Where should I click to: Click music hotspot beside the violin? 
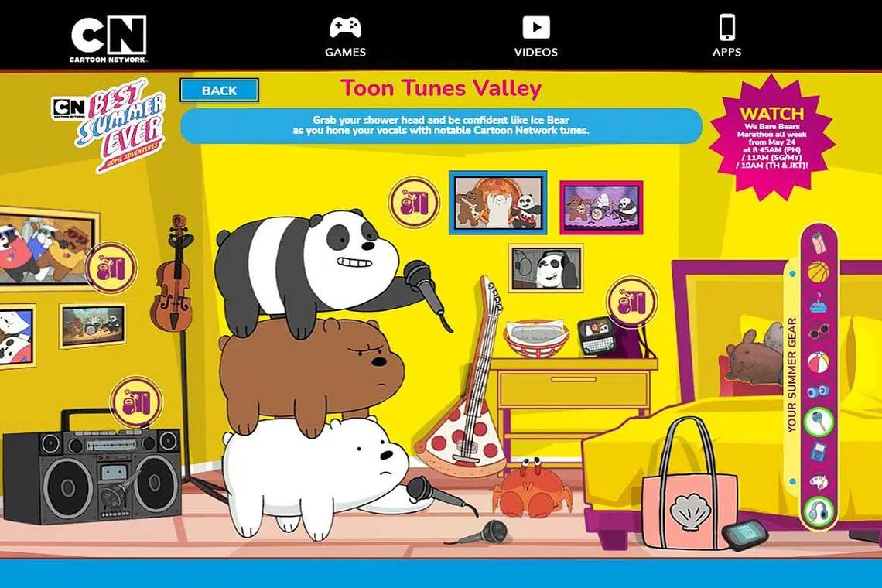click(x=111, y=268)
